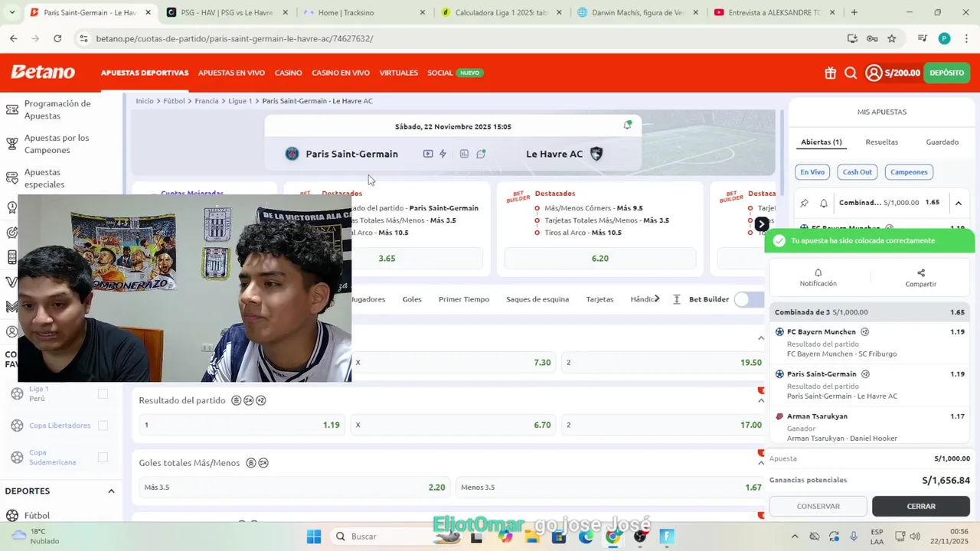Viewport: 980px width, 551px height.
Task: Click the Programación de Apuestas sidebar icon
Action: (x=11, y=109)
